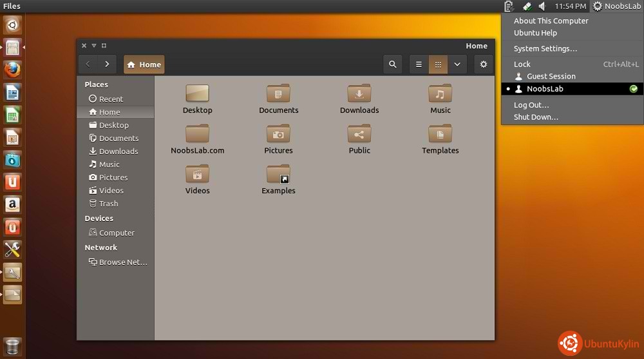Open the gear settings menu in Files toolbar

pyautogui.click(x=484, y=64)
